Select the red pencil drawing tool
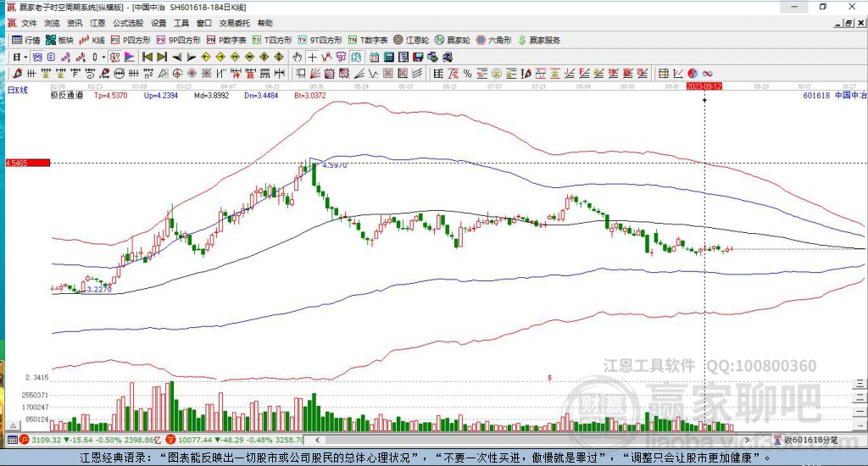The height and width of the screenshot is (466, 868). pos(17,74)
